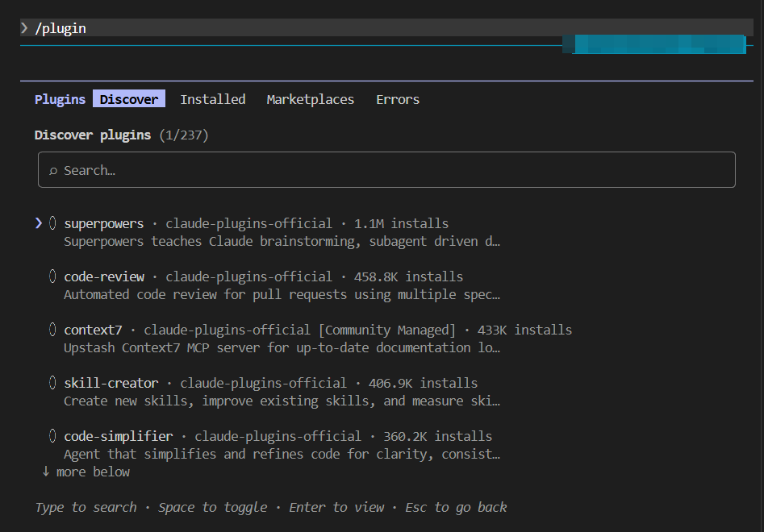The image size is (764, 532).
Task: Toggle the skill-creator plugin checkbox
Action: [x=52, y=383]
